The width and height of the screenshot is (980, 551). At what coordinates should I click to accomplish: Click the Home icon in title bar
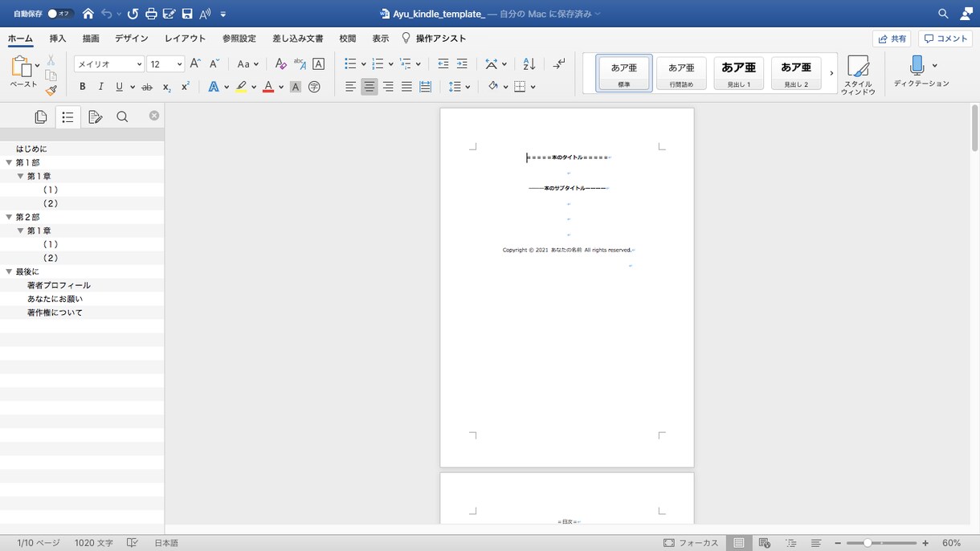pyautogui.click(x=88, y=14)
